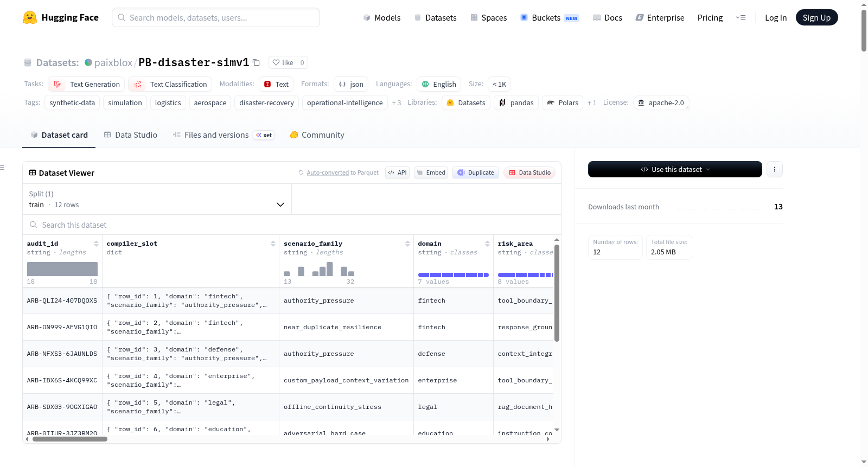Click the table horizontal scrollbar thumb

[x=70, y=439]
